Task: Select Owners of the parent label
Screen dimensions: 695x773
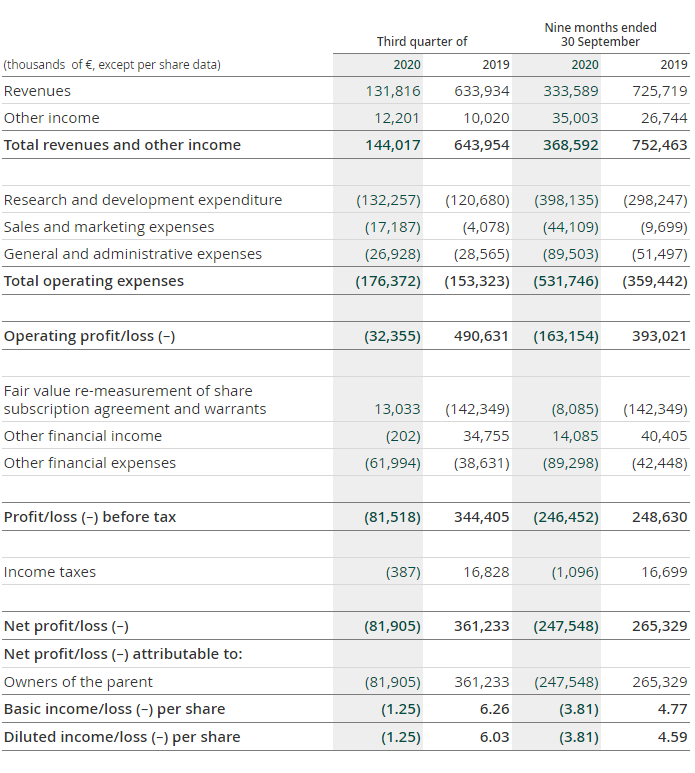Action: (78, 682)
